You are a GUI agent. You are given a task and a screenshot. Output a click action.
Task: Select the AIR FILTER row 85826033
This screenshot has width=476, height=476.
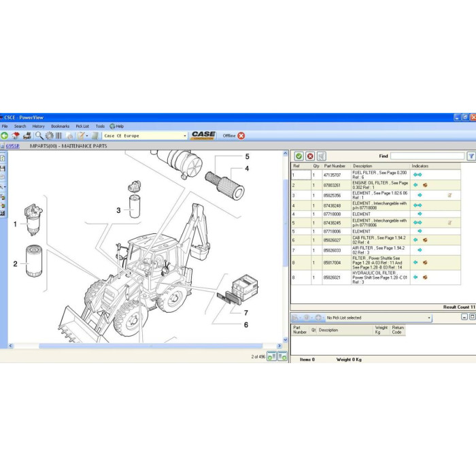pos(376,250)
